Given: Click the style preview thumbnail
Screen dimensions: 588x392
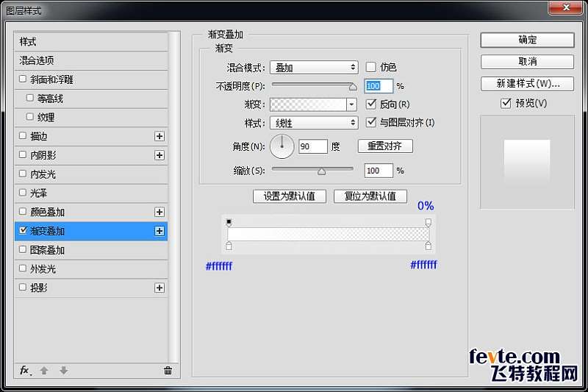Looking at the screenshot, I should tap(526, 163).
